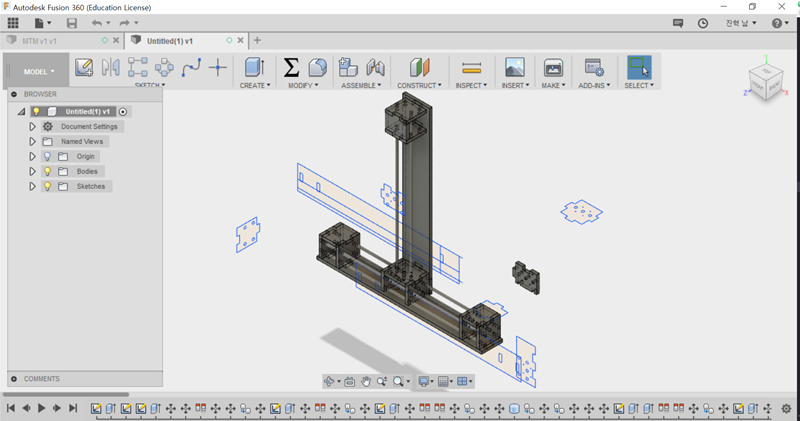This screenshot has height=421, width=800.
Task: Click the ViewCube to reorient view
Action: (x=765, y=82)
